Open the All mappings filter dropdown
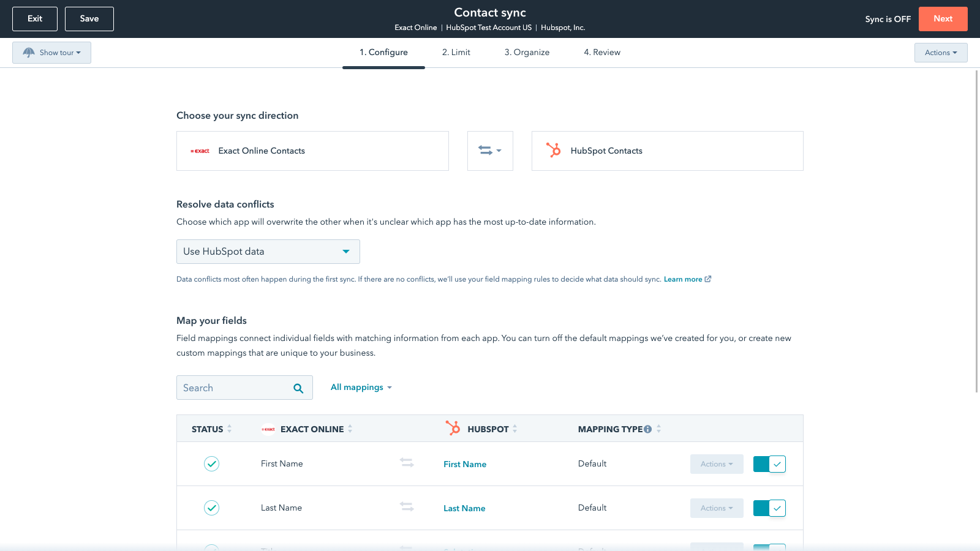Viewport: 980px width, 551px height. coord(361,388)
